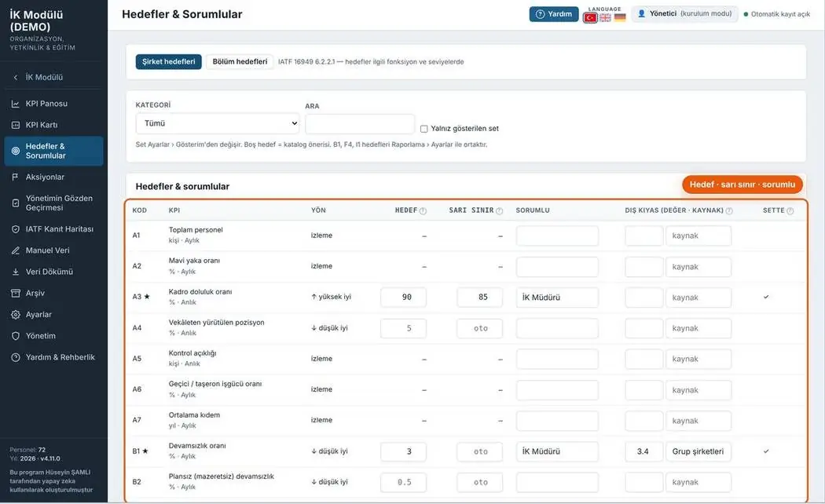Click the Yardım button in the header
Viewport: 825px width, 504px height.
[554, 14]
